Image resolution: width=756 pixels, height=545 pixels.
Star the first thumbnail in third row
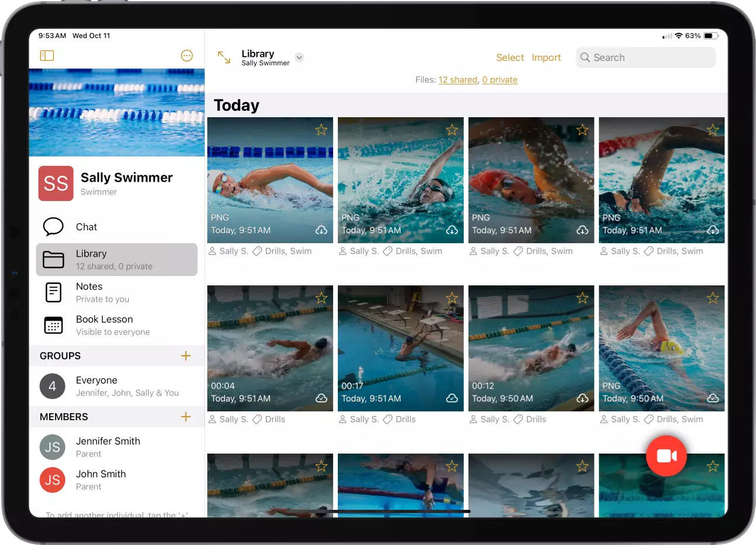321,466
